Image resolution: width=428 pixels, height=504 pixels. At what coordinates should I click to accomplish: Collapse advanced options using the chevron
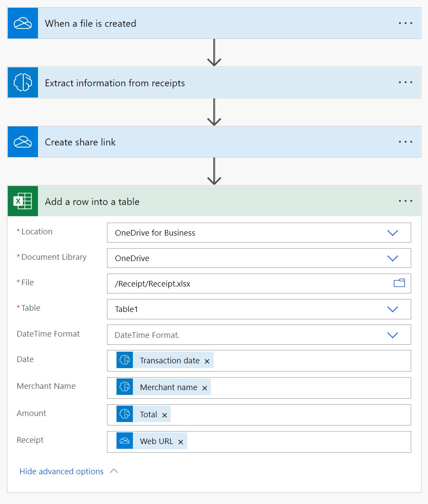click(113, 471)
